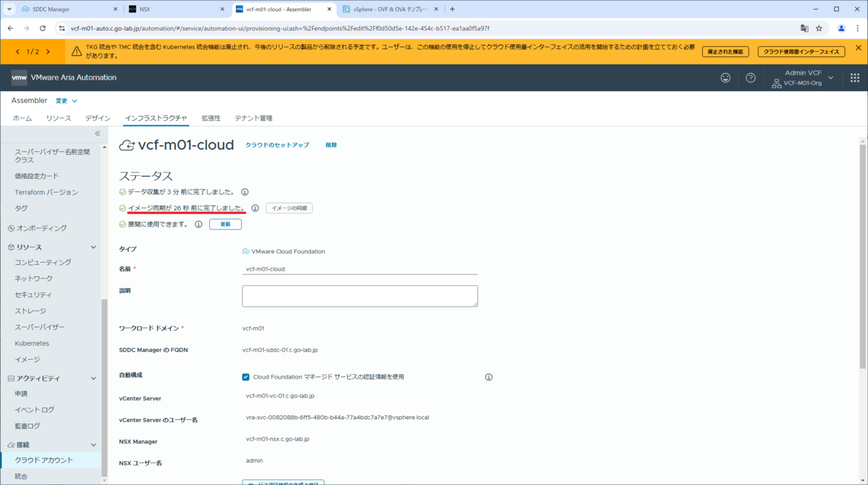The height and width of the screenshot is (485, 868).
Task: Open 価格設定カード in sidebar
Action: [x=37, y=176]
